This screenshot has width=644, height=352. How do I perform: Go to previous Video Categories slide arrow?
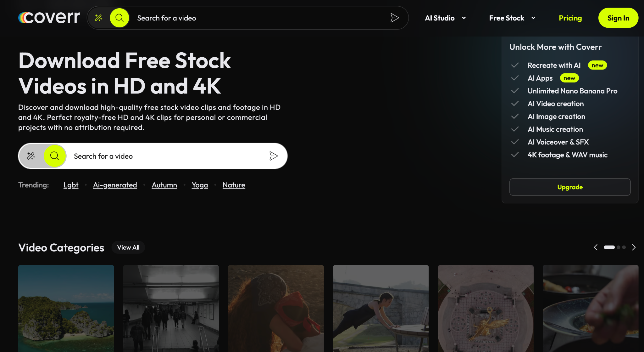[596, 247]
